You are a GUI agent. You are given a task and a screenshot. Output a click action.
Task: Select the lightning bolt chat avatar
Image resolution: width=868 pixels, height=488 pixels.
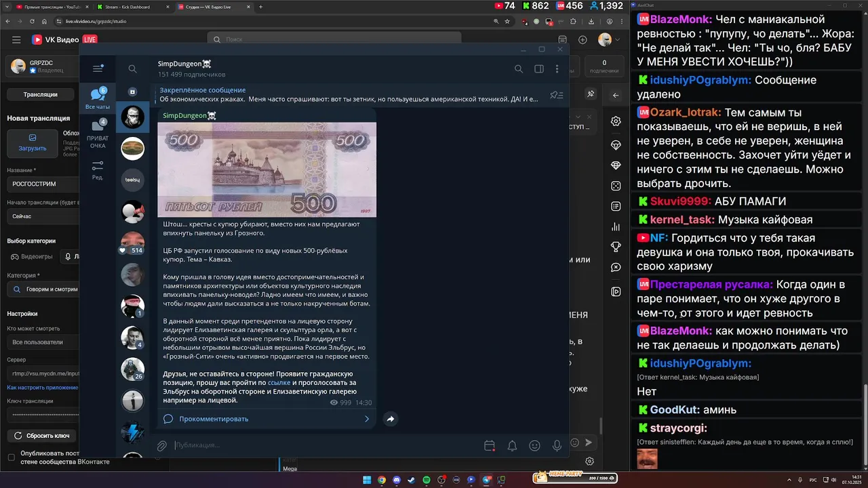click(133, 432)
